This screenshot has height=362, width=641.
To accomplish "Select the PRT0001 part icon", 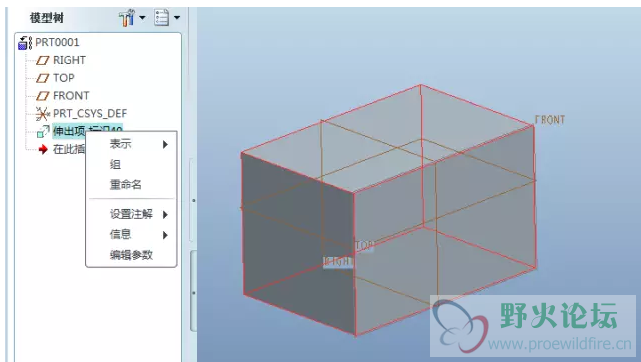I will click(25, 42).
